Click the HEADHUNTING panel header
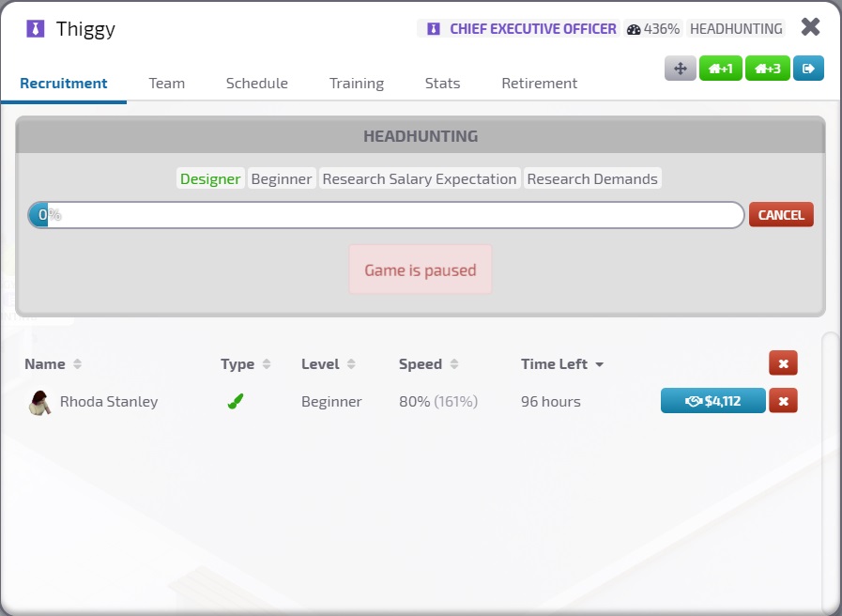 tap(421, 136)
